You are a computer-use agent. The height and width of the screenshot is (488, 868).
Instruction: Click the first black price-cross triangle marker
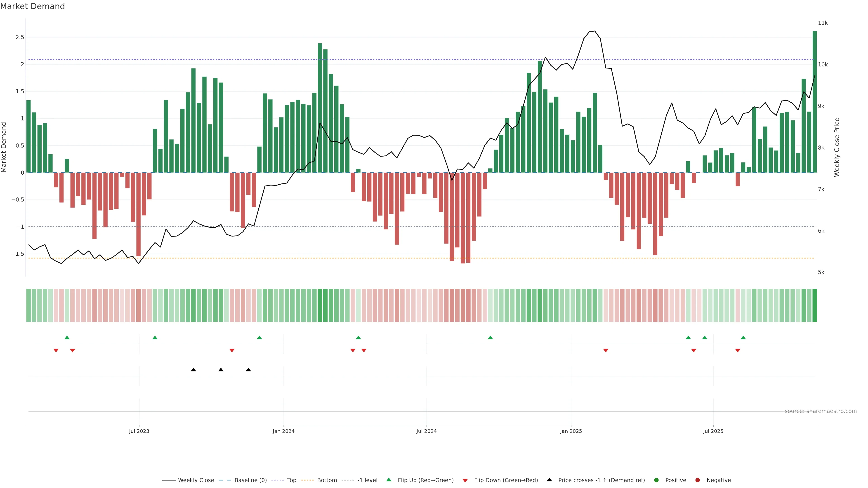coord(193,370)
